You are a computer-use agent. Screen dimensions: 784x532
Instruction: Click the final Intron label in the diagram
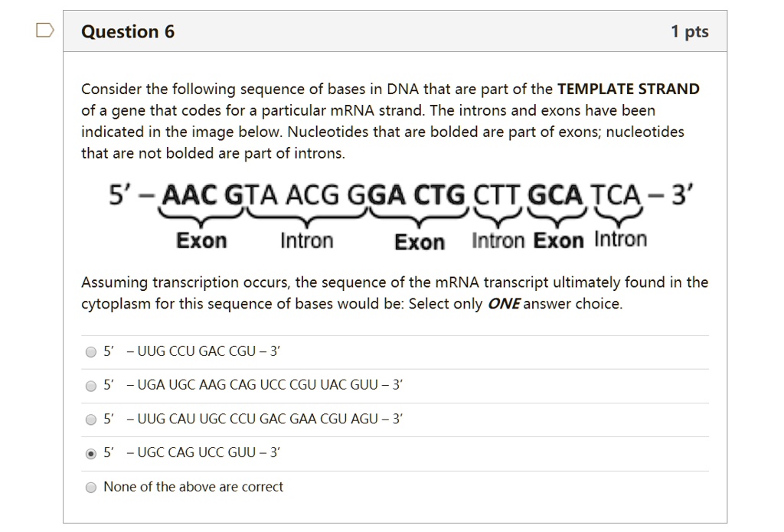pyautogui.click(x=619, y=239)
